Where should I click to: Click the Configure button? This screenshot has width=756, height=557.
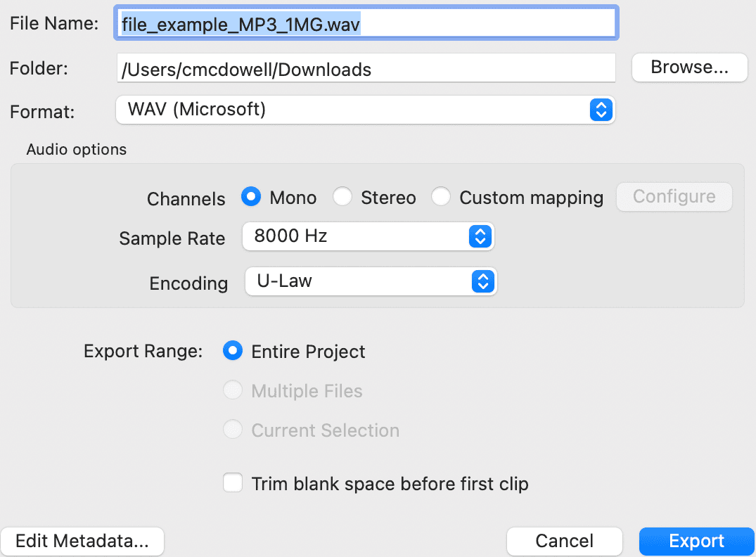[673, 197]
